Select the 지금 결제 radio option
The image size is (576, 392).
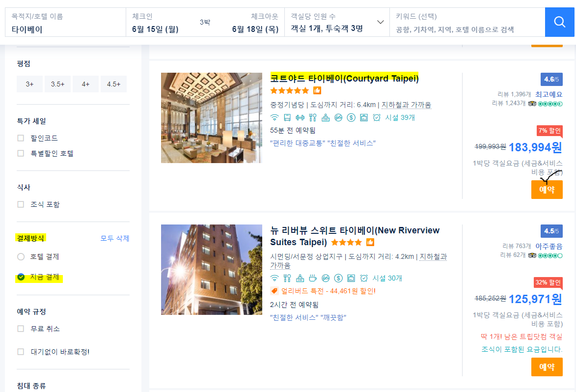(x=21, y=277)
